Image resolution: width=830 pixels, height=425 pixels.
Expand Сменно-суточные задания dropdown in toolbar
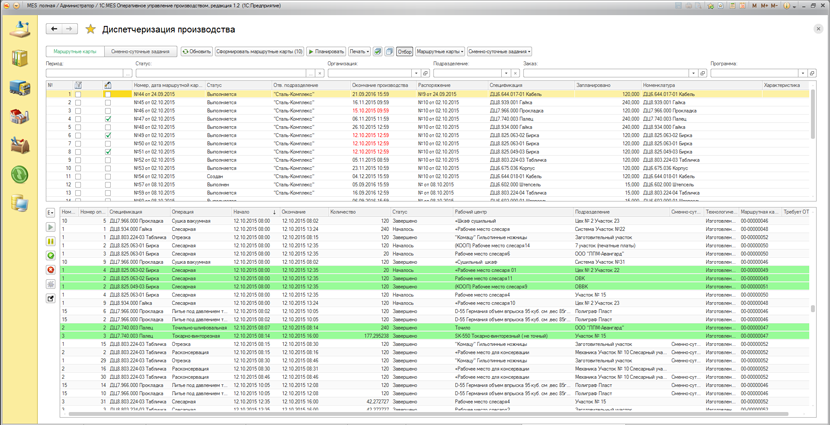[499, 51]
